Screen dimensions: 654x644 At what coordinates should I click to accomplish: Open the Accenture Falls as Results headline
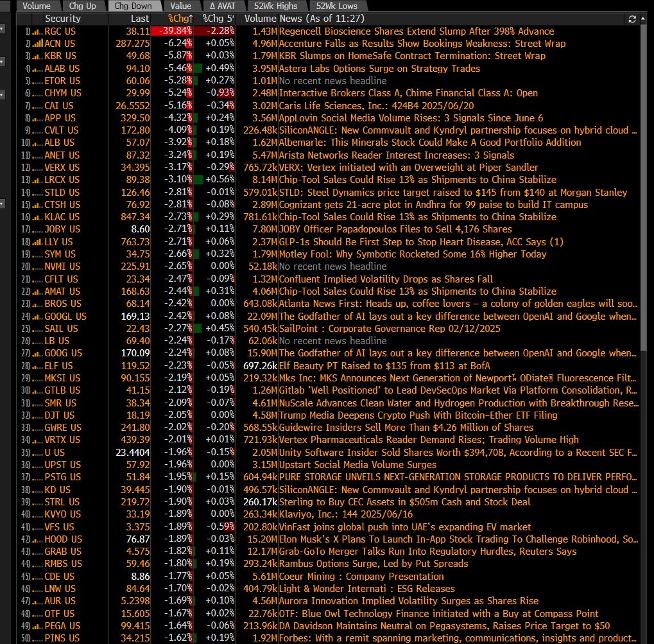[422, 44]
